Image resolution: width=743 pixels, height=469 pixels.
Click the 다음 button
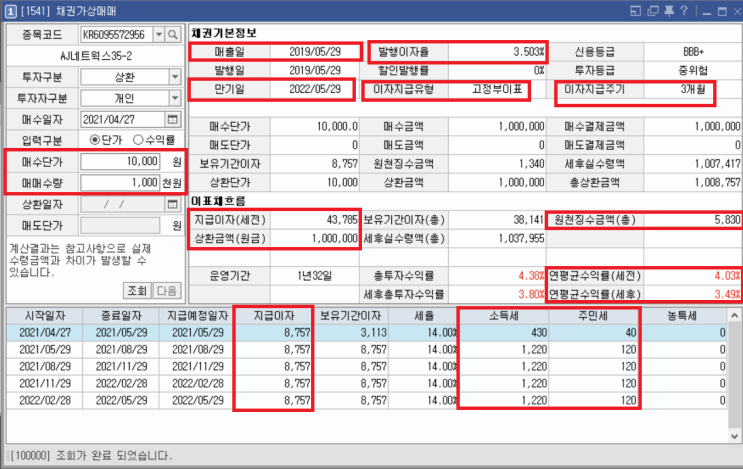click(166, 290)
